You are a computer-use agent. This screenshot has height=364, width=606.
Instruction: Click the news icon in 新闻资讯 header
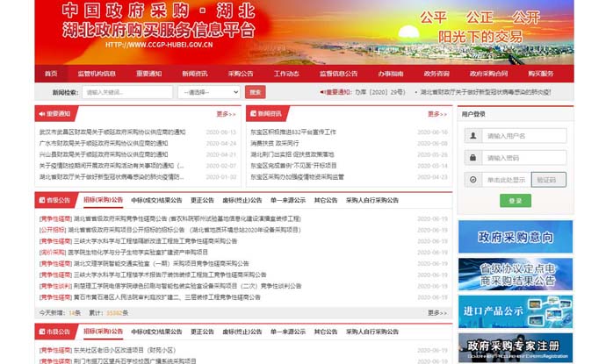click(x=253, y=113)
